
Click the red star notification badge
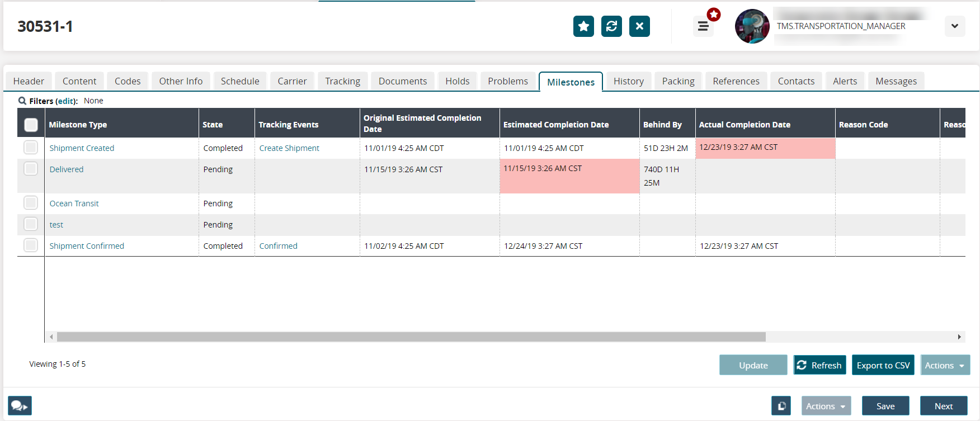coord(714,15)
